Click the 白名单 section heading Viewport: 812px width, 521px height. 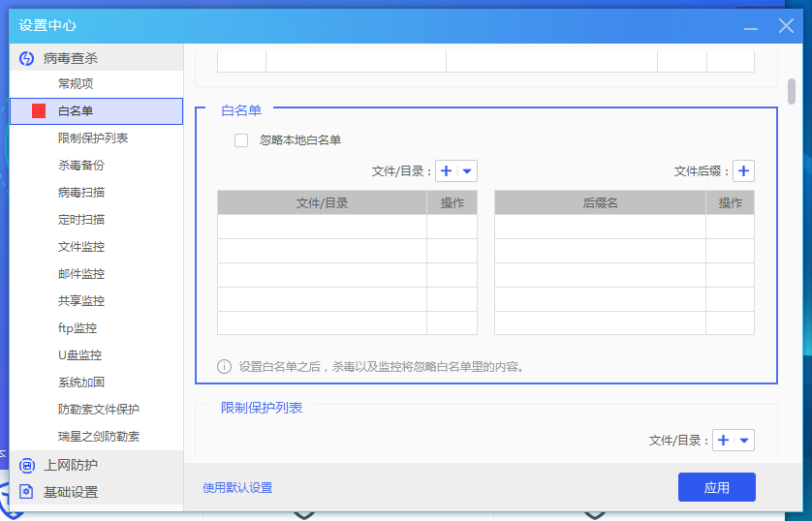(241, 110)
